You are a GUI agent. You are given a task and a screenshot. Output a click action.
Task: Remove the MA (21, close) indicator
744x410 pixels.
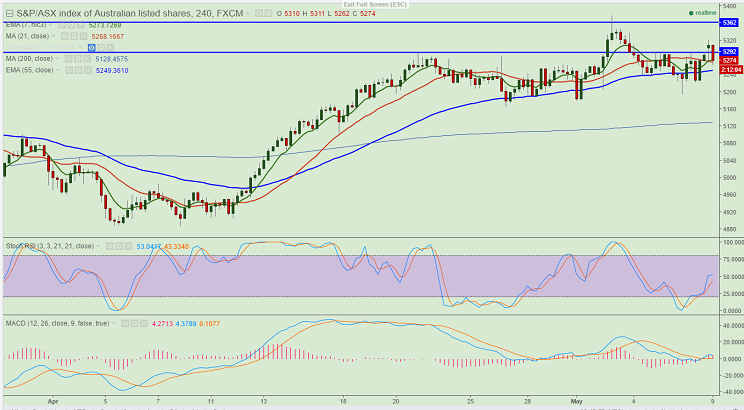pyautogui.click(x=84, y=36)
